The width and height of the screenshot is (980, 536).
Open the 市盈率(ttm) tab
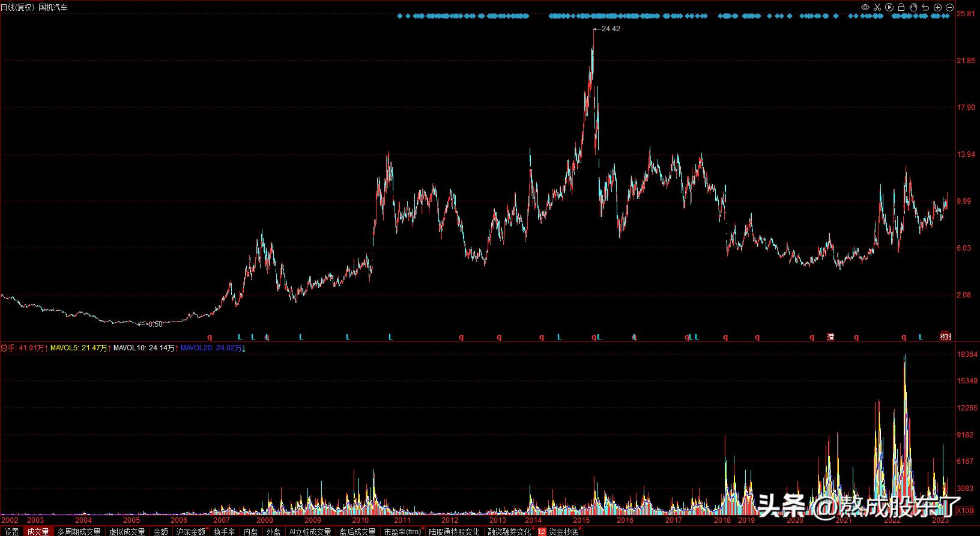pos(403,532)
